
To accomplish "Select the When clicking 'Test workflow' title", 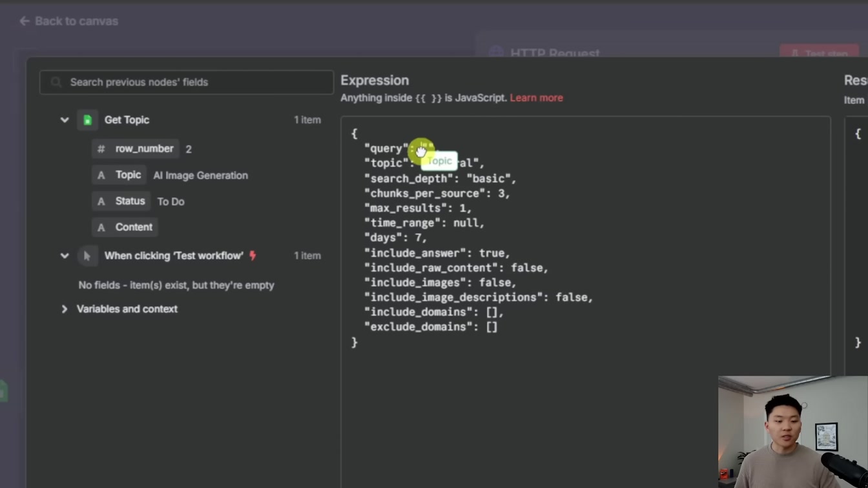I will click(x=174, y=256).
